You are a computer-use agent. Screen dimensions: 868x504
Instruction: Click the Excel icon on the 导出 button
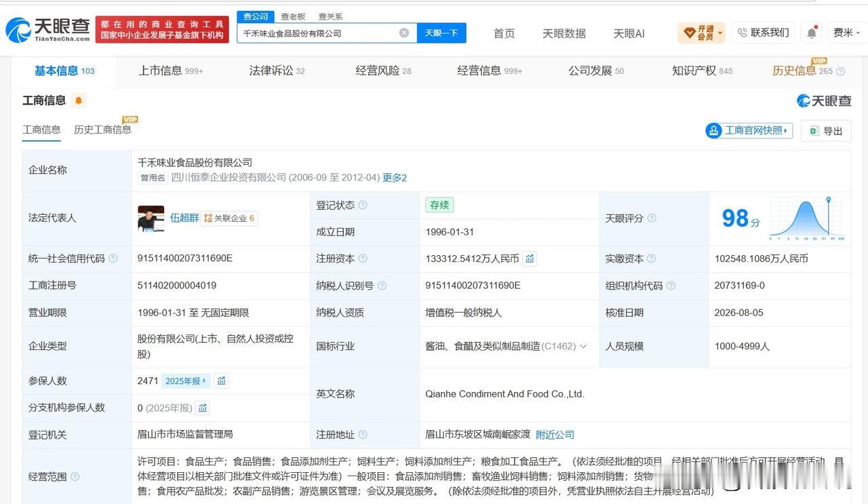813,131
